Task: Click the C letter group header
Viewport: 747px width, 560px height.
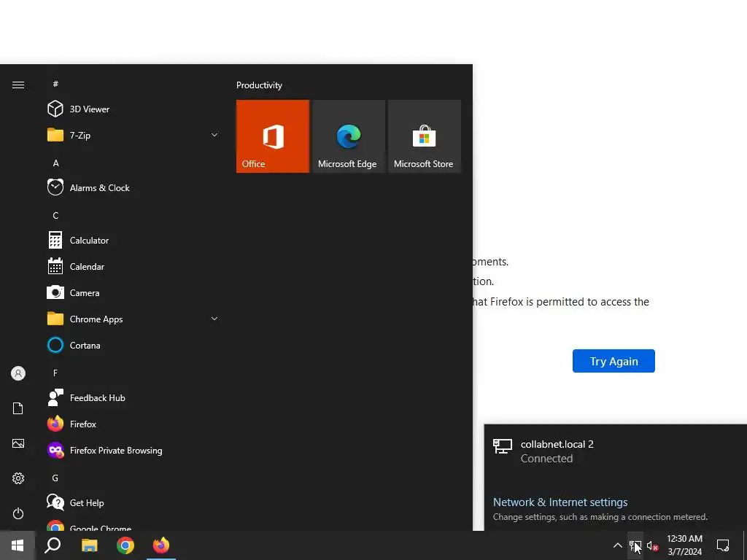Action: click(55, 216)
